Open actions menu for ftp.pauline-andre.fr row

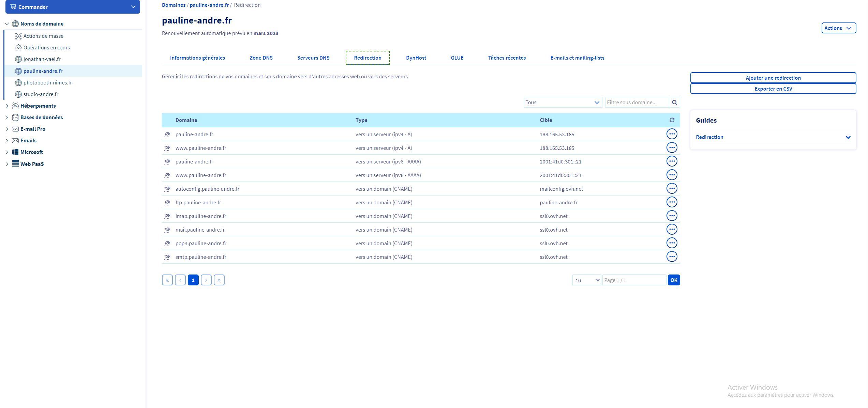(671, 202)
